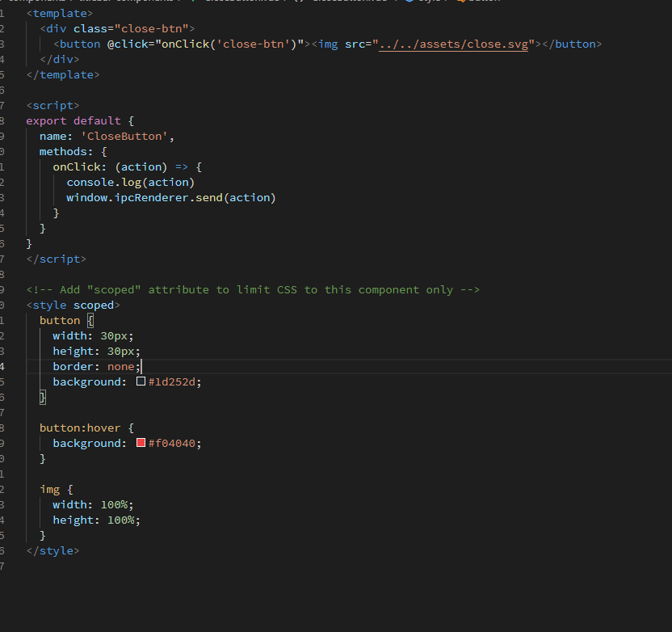Click the closing </style> tag
Image resolution: width=672 pixels, height=632 pixels.
(x=52, y=550)
